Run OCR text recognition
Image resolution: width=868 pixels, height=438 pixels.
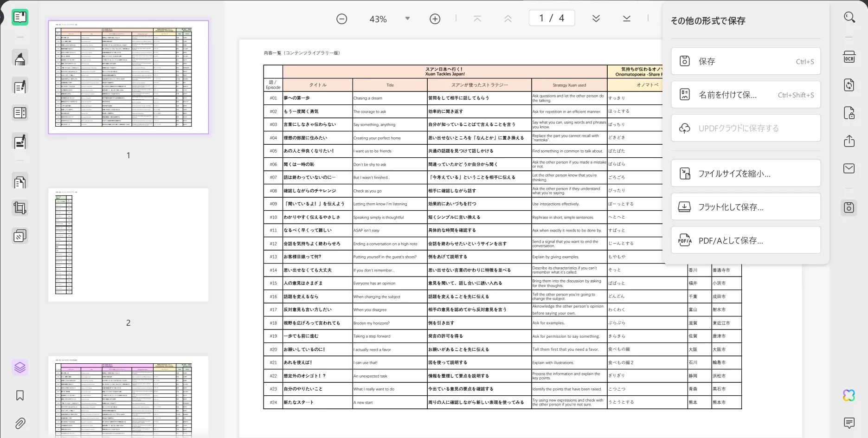point(849,57)
